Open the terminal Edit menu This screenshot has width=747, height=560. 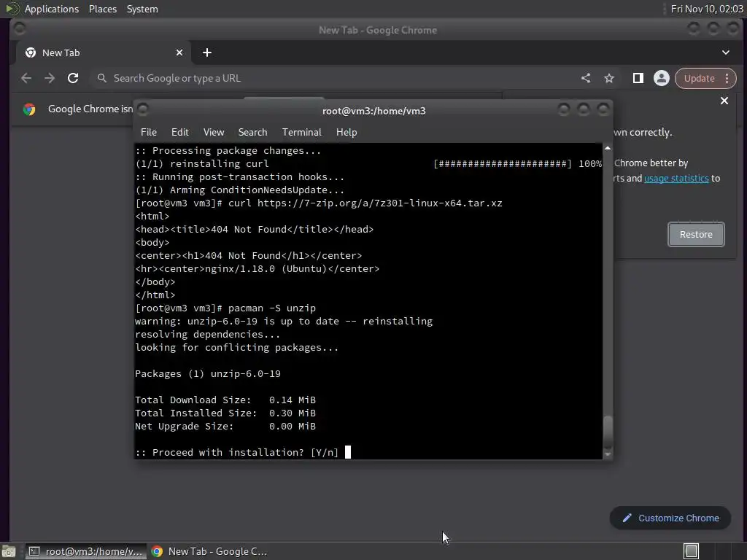click(x=179, y=132)
